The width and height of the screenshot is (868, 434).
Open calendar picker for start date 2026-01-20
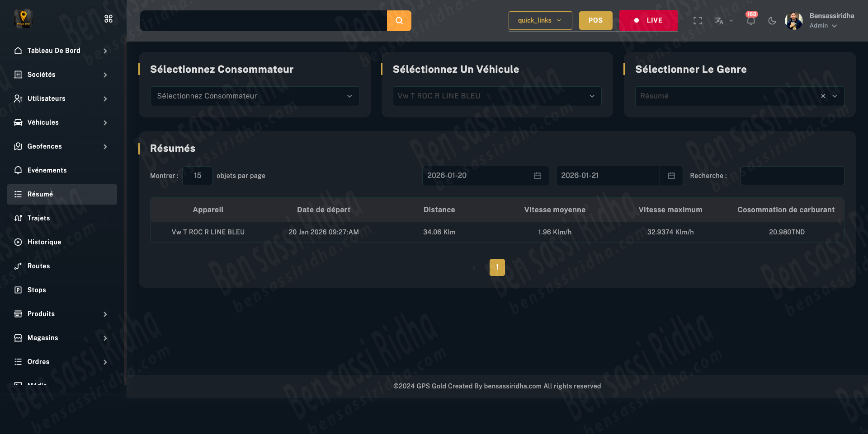tap(538, 176)
